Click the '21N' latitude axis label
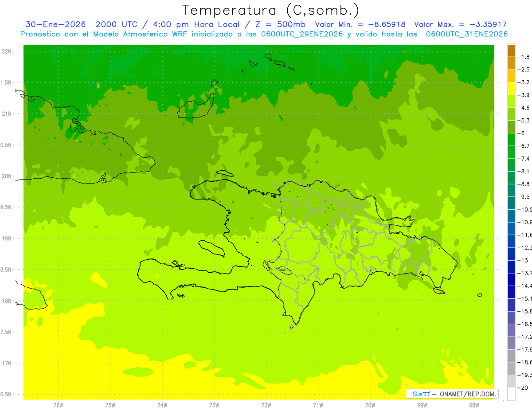This screenshot has width=532, height=411. coord(6,114)
